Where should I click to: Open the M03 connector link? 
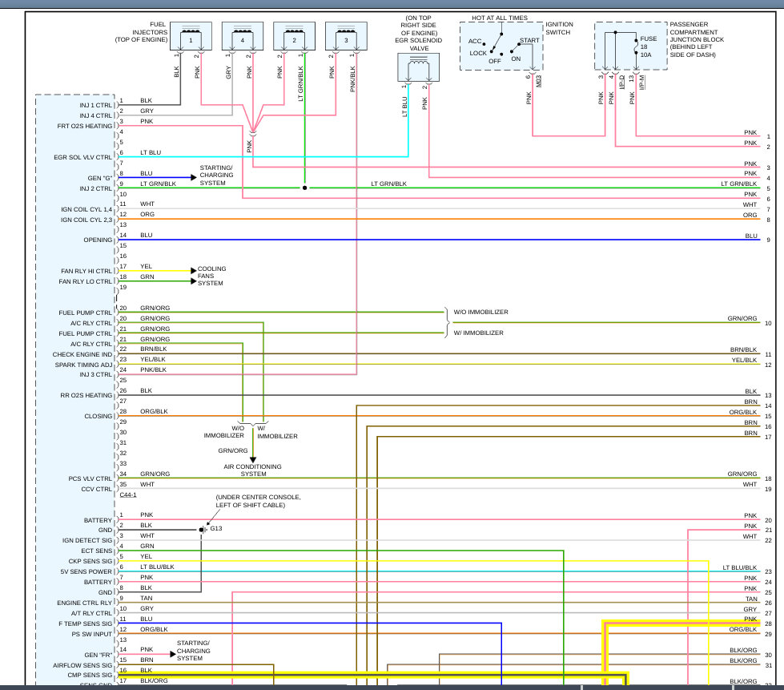tap(538, 81)
